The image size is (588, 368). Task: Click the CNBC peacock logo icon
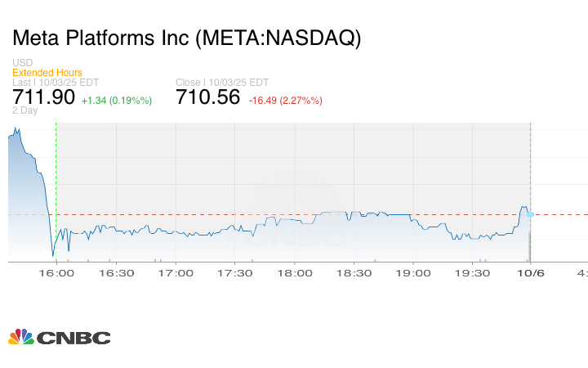20,337
